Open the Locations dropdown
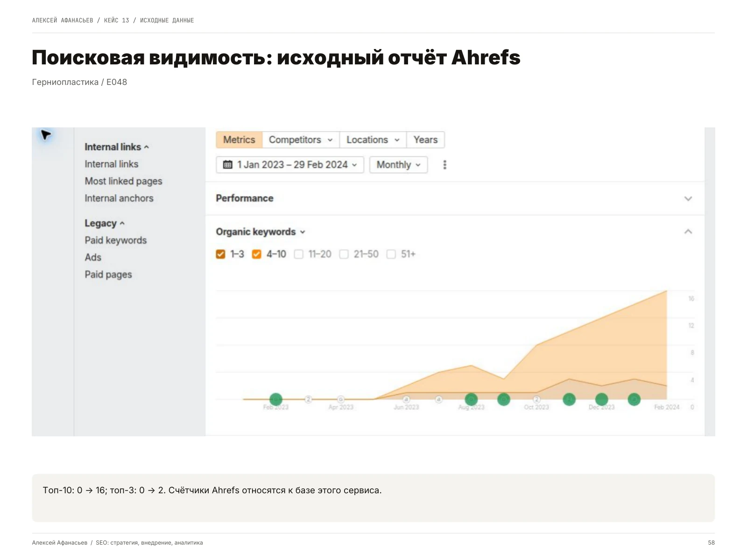The image size is (747, 560). [373, 140]
